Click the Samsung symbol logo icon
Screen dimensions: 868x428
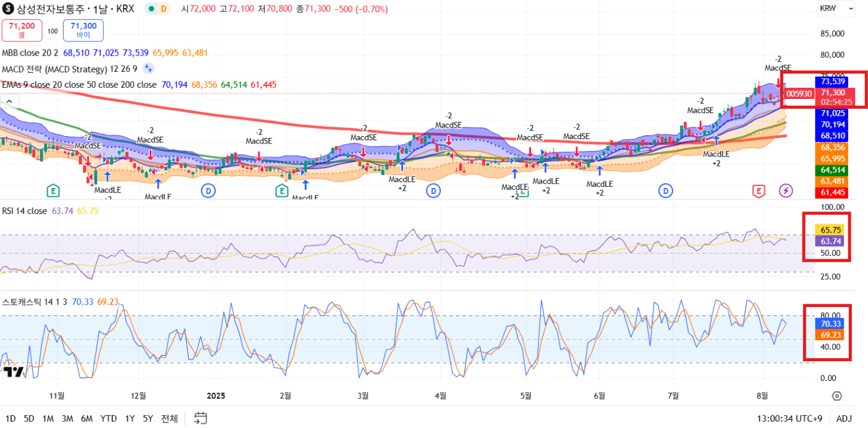9,9
